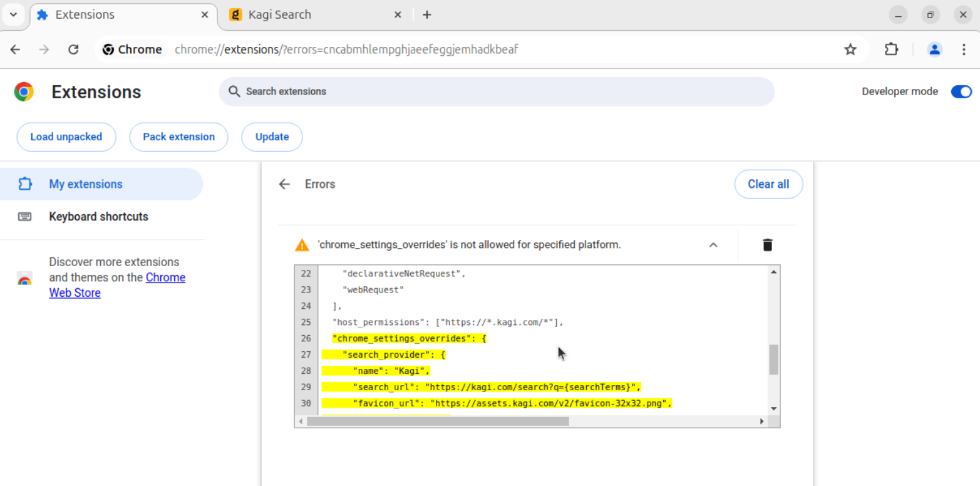Click the Pack extension button
980x486 pixels.
tap(178, 137)
